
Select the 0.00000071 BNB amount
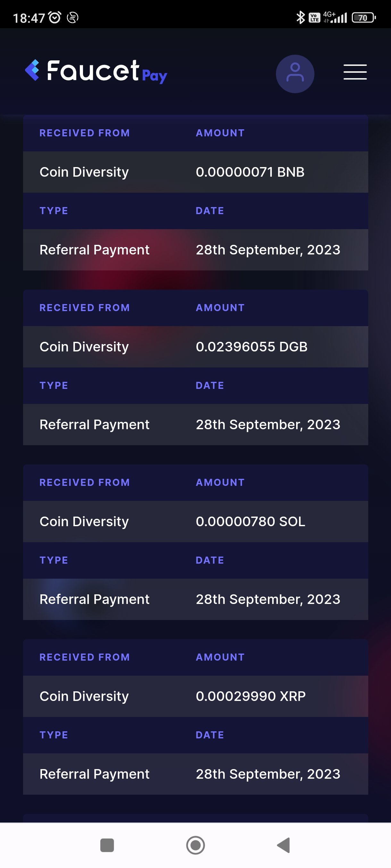pyautogui.click(x=250, y=172)
